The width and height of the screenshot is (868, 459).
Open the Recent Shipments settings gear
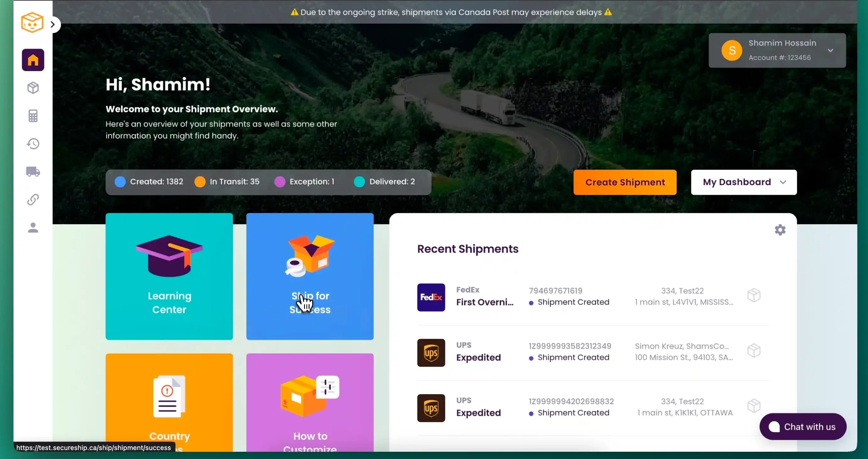(780, 230)
